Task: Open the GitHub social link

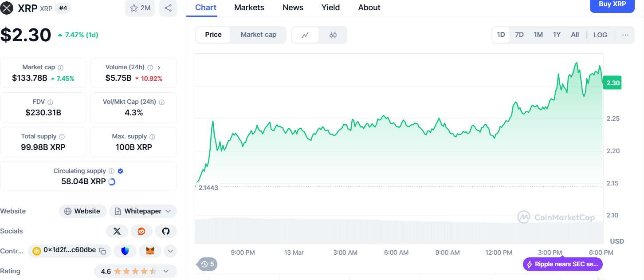Action: point(166,231)
